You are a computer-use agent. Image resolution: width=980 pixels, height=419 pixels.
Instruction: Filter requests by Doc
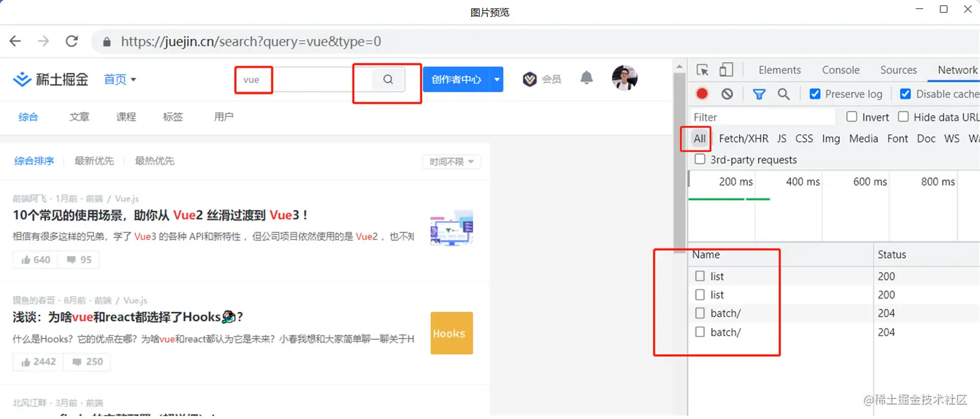click(x=926, y=139)
